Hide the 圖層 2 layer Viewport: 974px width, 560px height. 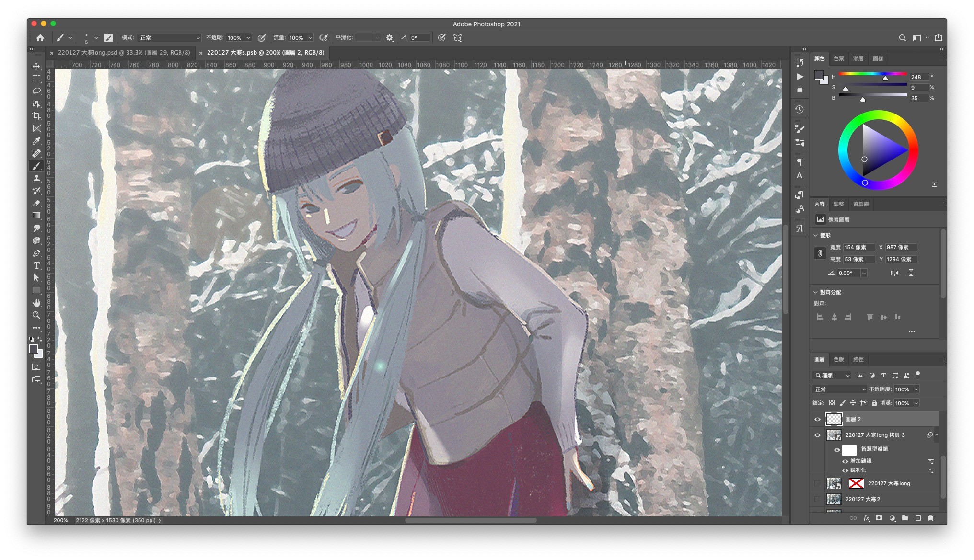818,419
